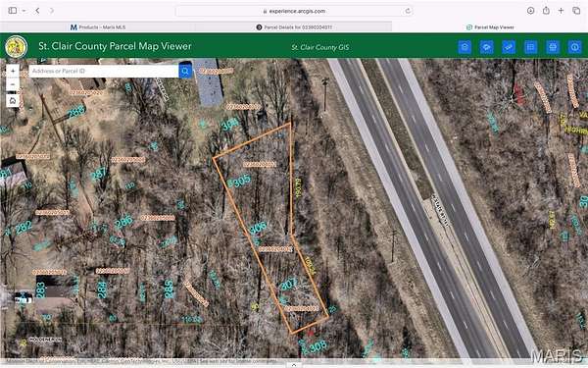Expand the sidebar tab groups dropdown arrow
This screenshot has height=368, width=588.
(24, 11)
